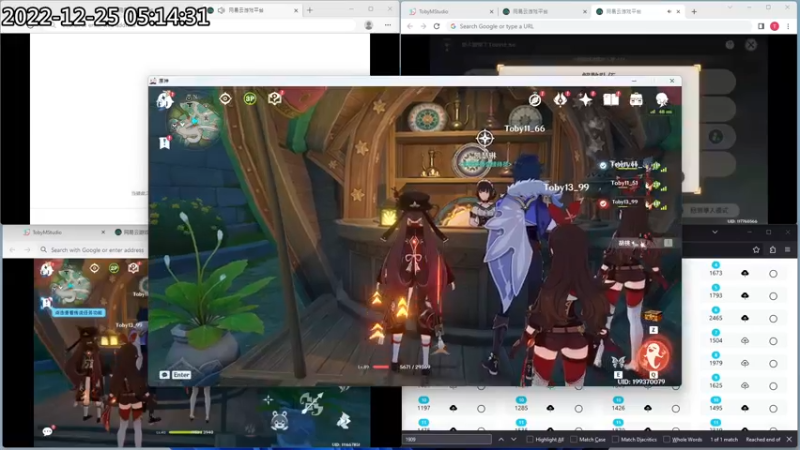Viewport: 800px width, 450px height.
Task: Toggle the Chrome side panel icon
Action: [x=761, y=26]
